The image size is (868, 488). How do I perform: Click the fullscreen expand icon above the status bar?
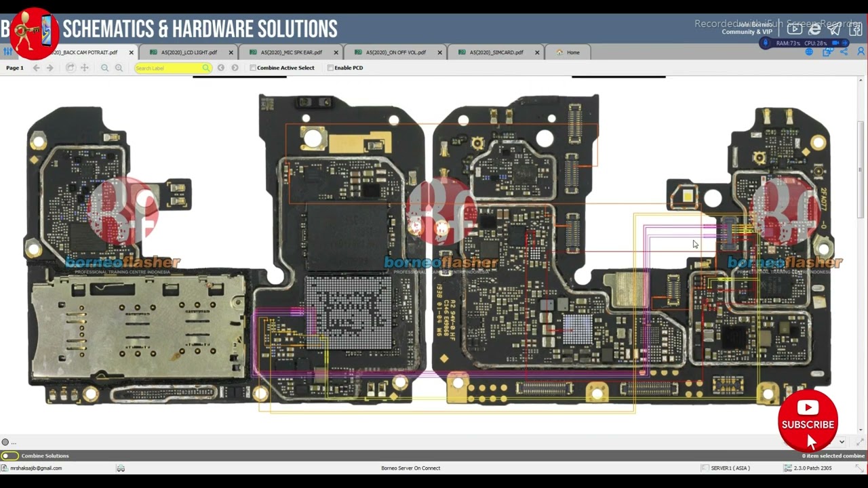pyautogui.click(x=860, y=442)
